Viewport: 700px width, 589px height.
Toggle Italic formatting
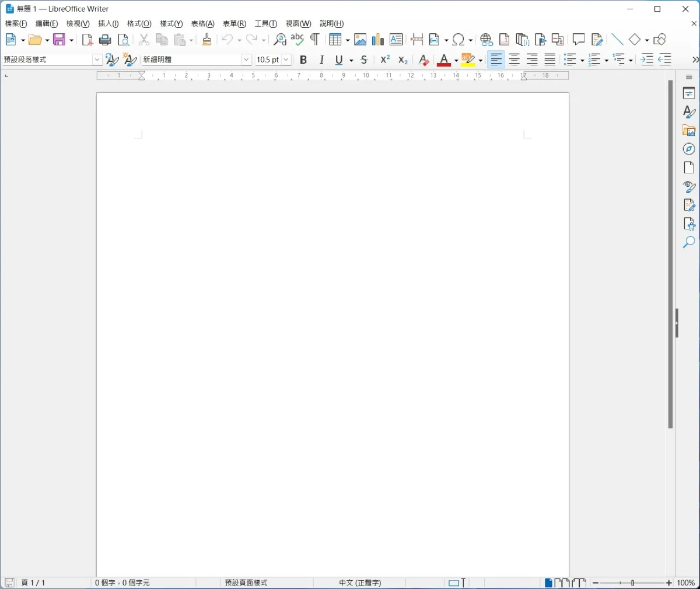(x=321, y=60)
